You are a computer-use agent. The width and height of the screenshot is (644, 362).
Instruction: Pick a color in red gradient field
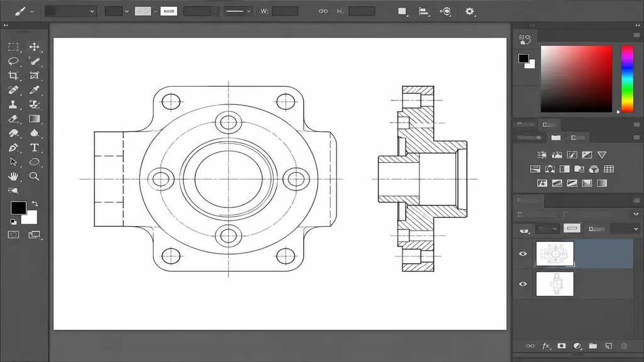576,79
